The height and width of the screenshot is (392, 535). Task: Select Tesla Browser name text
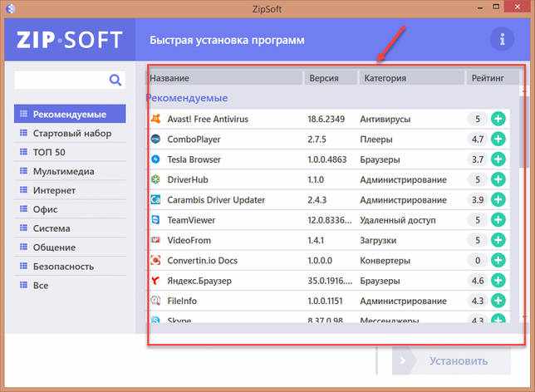(194, 159)
